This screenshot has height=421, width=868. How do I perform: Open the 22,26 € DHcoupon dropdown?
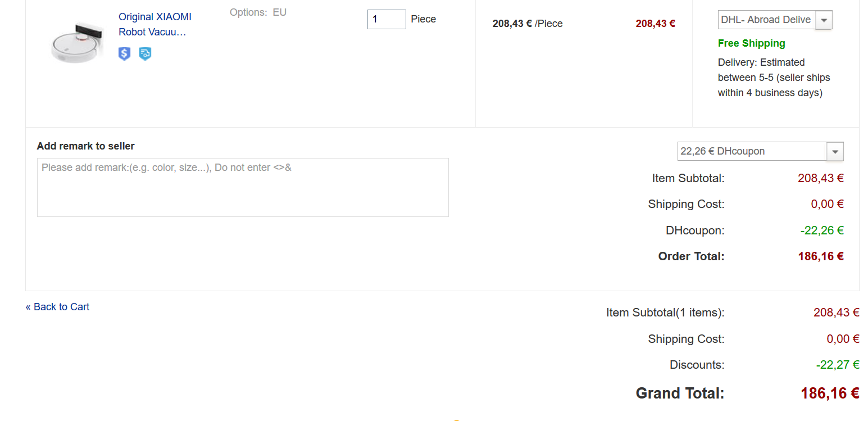[760, 151]
